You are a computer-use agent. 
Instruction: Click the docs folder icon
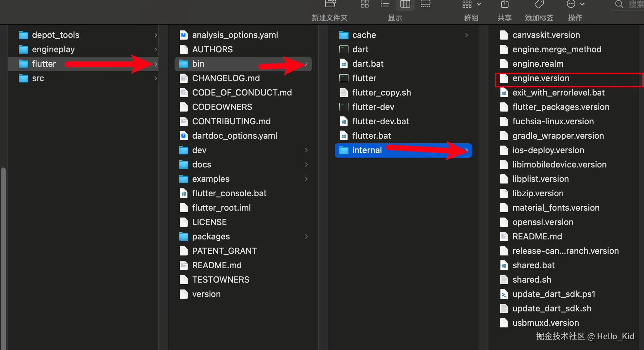(184, 165)
